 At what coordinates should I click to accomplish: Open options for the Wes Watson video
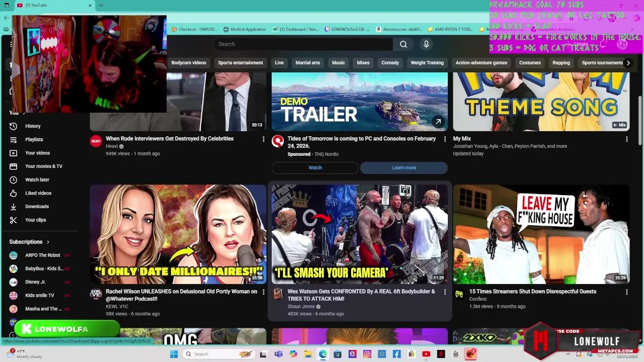click(445, 292)
